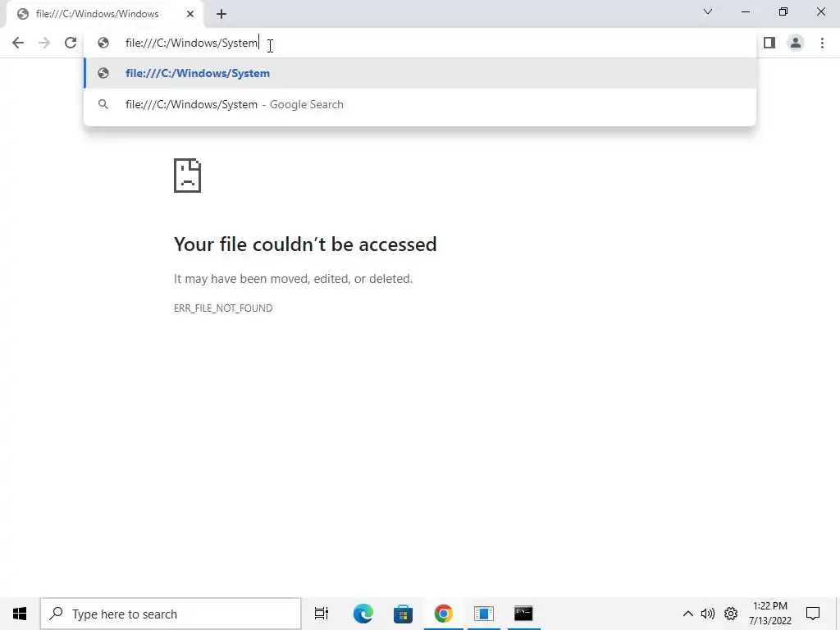Click the taskbar search box
This screenshot has width=840, height=630.
[x=171, y=614]
